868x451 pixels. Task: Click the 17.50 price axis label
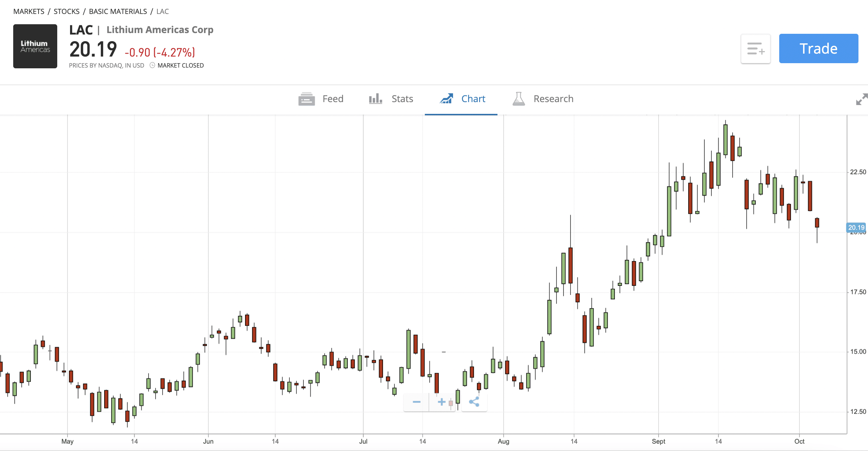[x=858, y=292]
